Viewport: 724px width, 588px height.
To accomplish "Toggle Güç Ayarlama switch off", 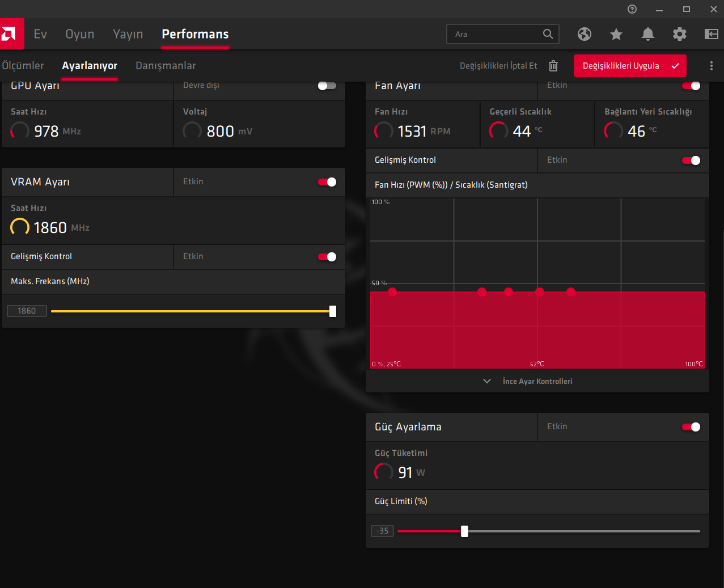I will [x=691, y=427].
